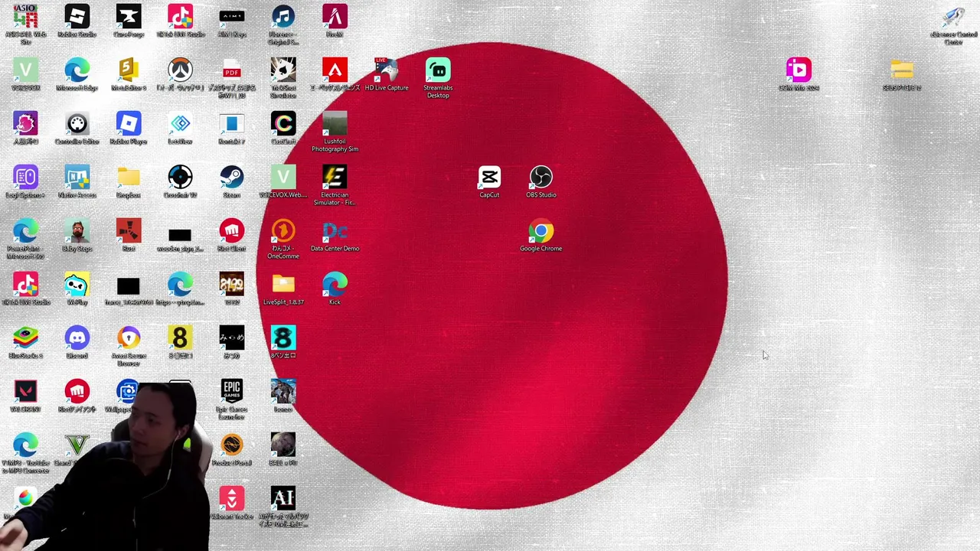This screenshot has height=551, width=980.
Task: Select the black wooden sign thumbnail file
Action: (x=180, y=235)
